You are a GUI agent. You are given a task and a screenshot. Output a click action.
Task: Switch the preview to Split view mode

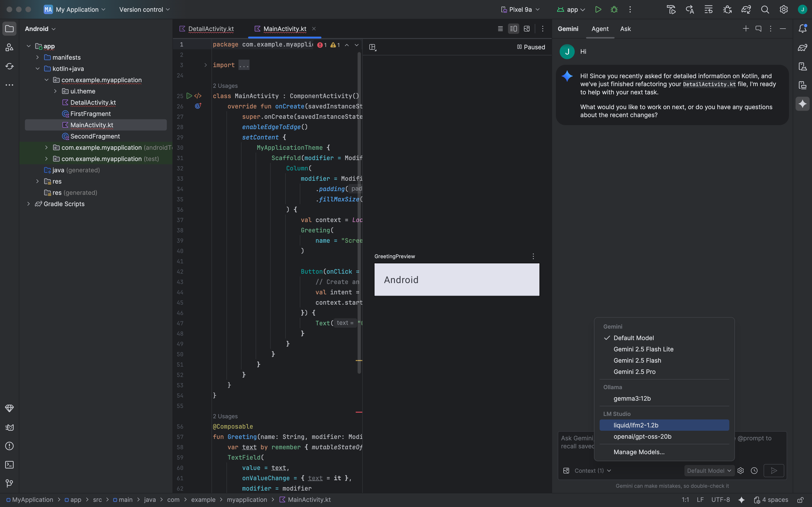[513, 28]
